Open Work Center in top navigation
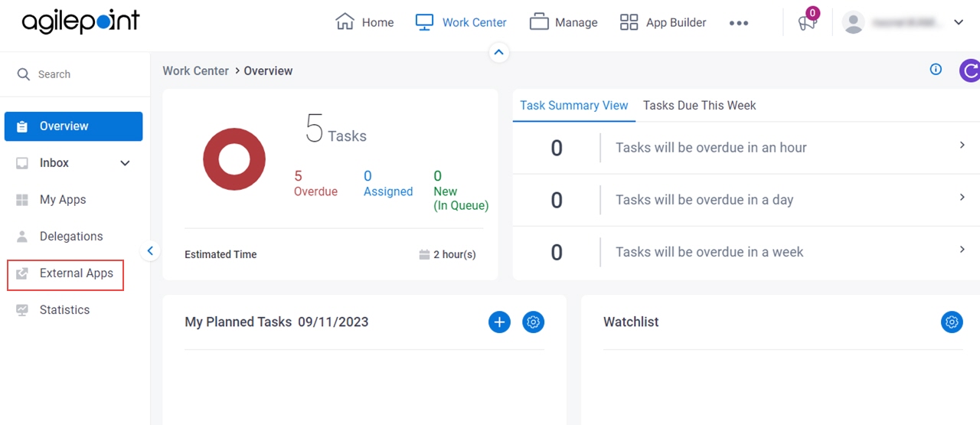The height and width of the screenshot is (425, 980). [x=461, y=22]
